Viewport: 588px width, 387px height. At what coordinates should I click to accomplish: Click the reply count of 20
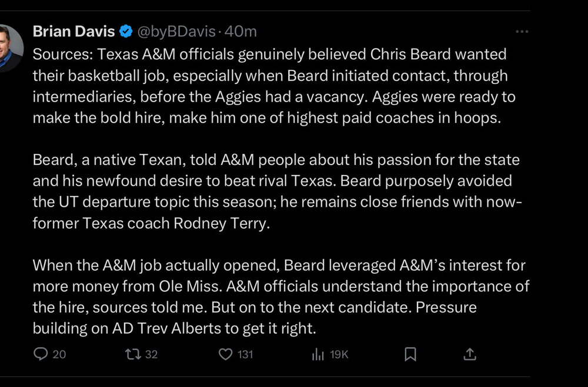click(59, 354)
